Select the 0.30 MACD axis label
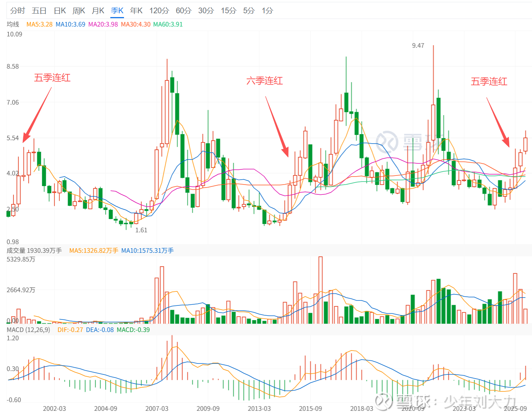This screenshot has height=418, width=532. click(x=13, y=369)
